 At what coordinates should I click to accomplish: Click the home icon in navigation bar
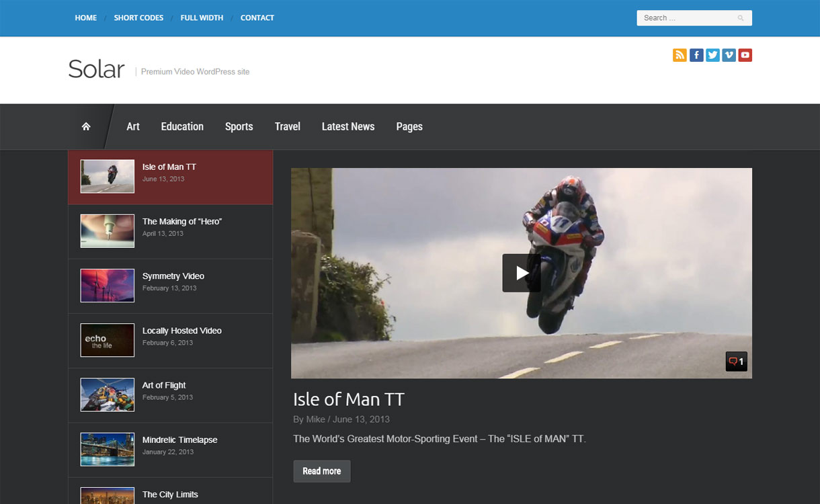pos(86,126)
